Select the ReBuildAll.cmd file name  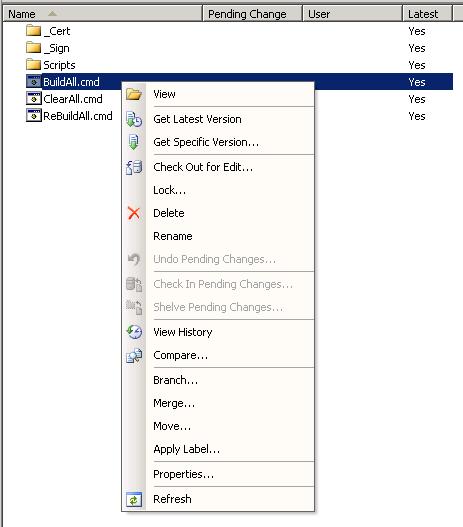click(78, 116)
